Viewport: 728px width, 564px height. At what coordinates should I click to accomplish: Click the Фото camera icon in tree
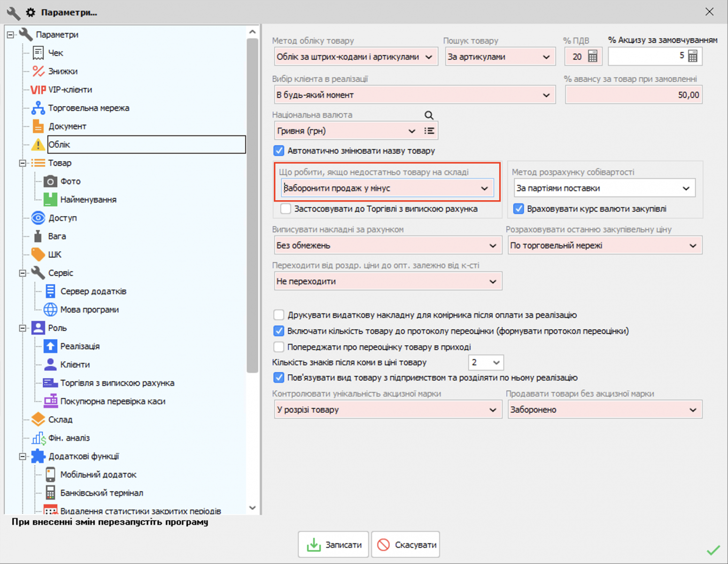tap(50, 181)
